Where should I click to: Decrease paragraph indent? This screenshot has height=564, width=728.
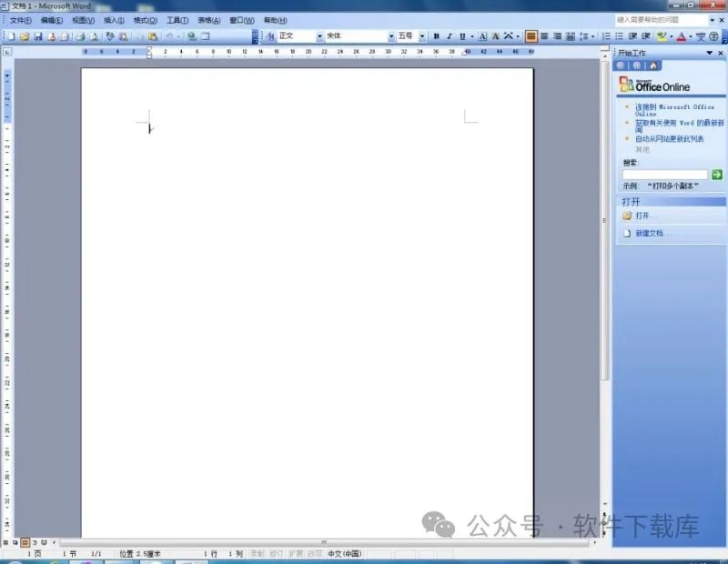pos(632,36)
